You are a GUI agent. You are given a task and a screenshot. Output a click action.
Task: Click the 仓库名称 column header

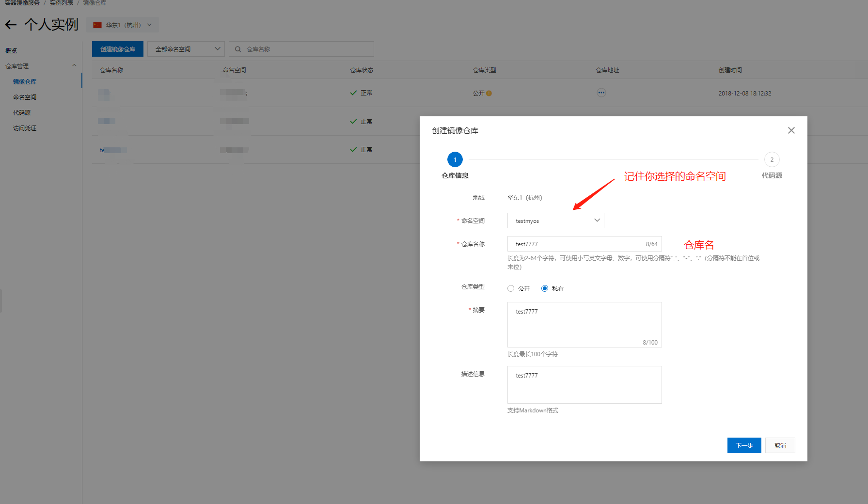(x=111, y=70)
